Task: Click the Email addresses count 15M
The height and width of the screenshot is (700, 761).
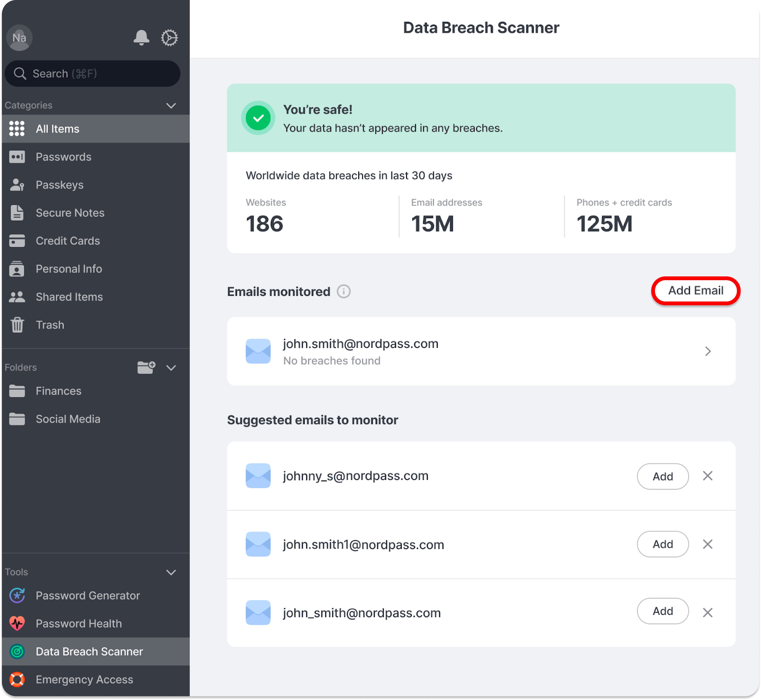Action: (432, 223)
